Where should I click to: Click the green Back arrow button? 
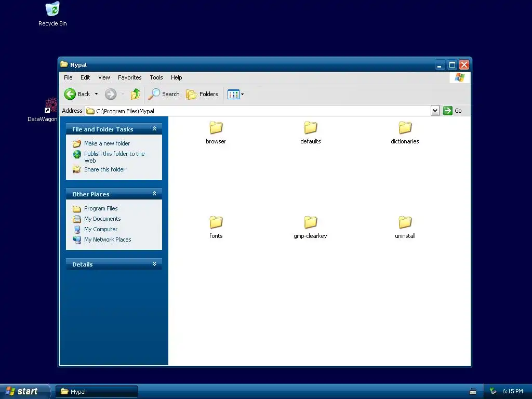coord(70,94)
